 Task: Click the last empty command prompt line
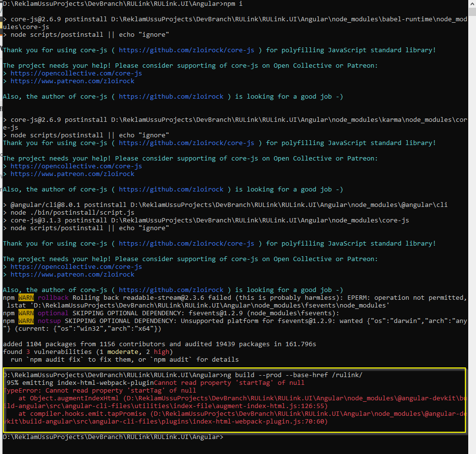[x=113, y=437]
